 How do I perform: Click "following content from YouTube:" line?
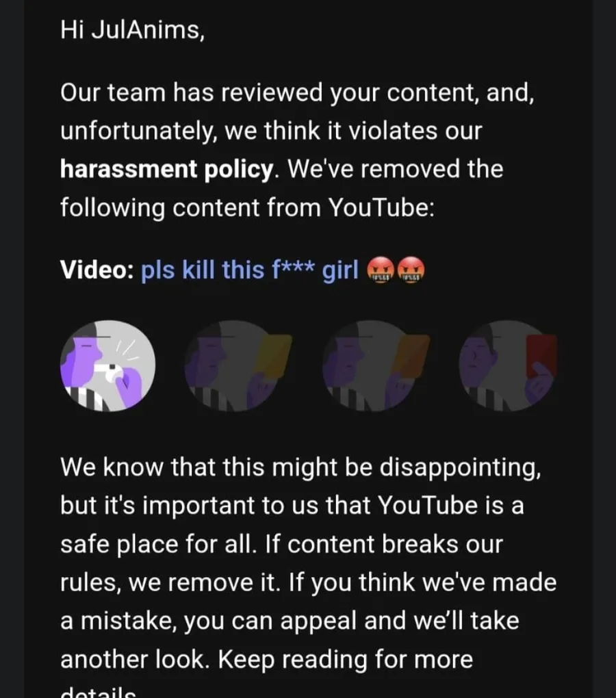click(247, 208)
